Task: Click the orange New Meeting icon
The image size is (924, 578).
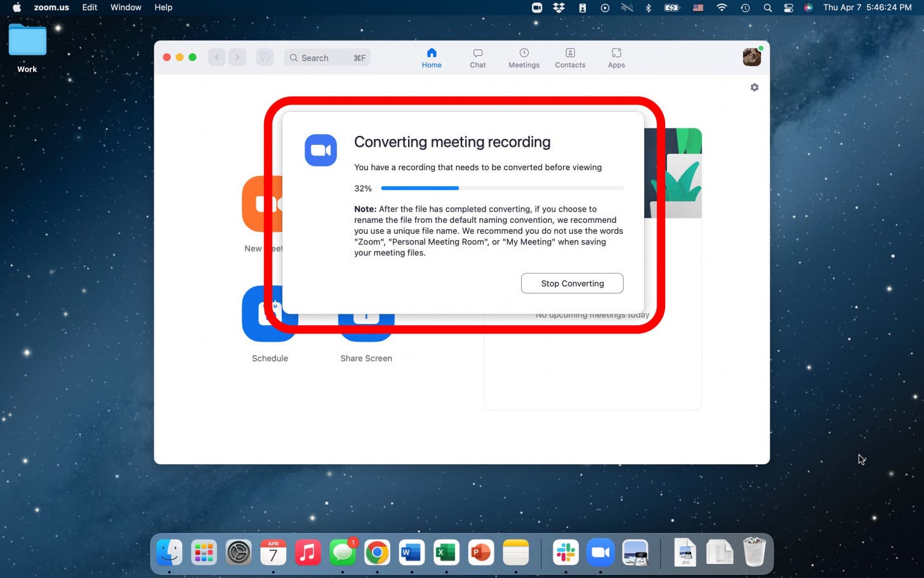Action: 262,204
